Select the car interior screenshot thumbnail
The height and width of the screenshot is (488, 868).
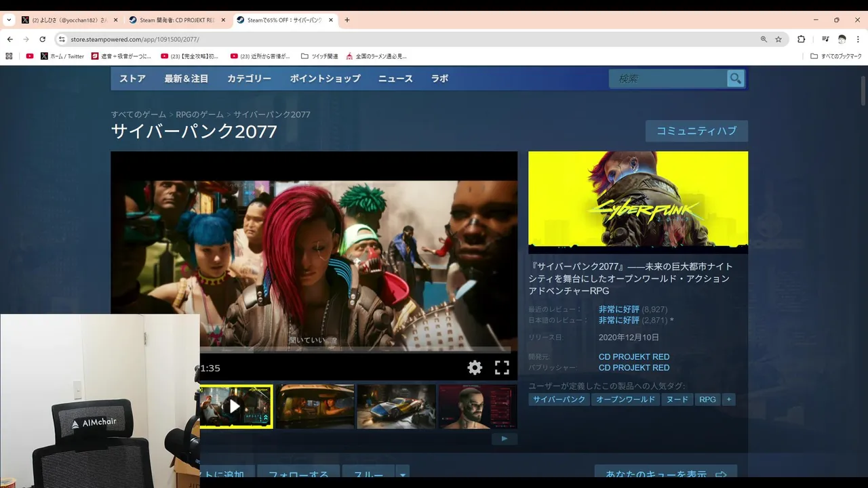point(315,407)
